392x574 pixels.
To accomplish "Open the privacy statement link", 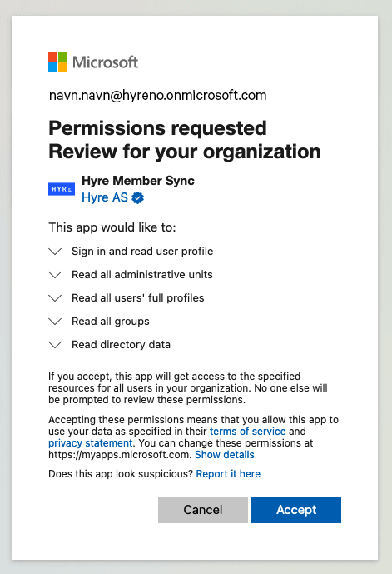I will tap(91, 443).
